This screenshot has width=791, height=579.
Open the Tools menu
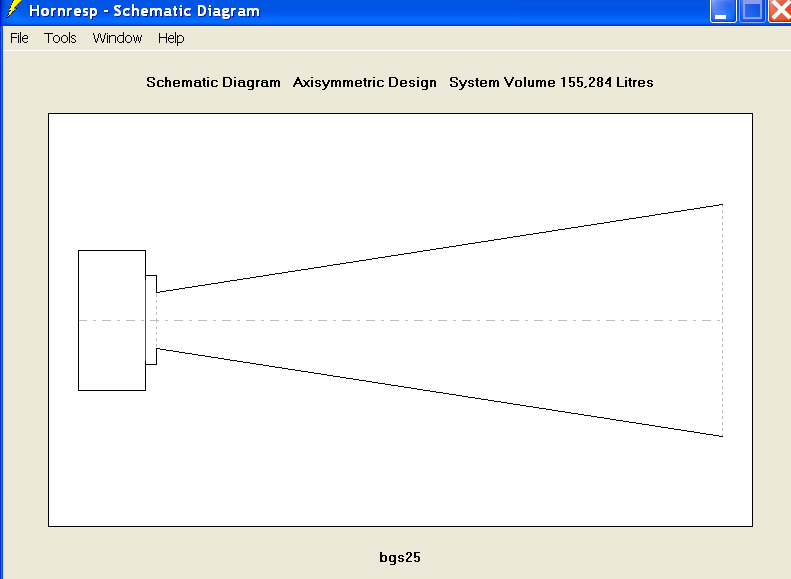(x=60, y=38)
